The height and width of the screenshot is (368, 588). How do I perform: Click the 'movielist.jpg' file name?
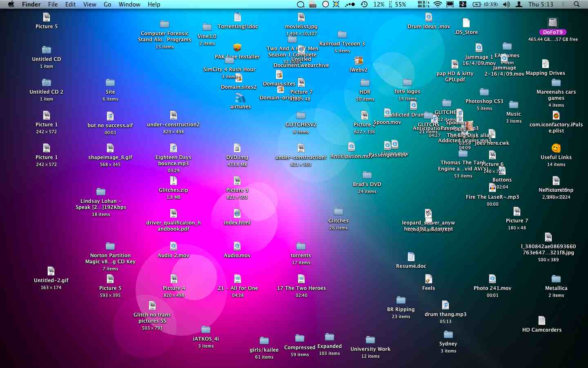pos(301,27)
